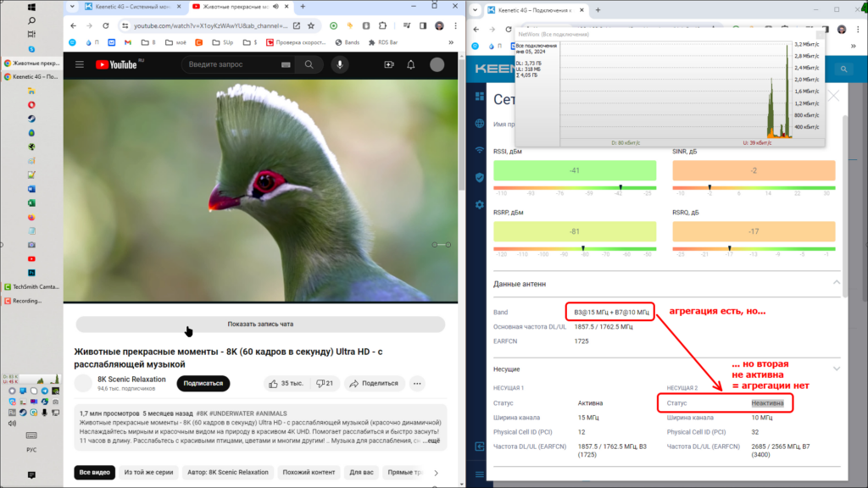Open the YouTube account avatar menu
868x488 pixels.
click(437, 64)
